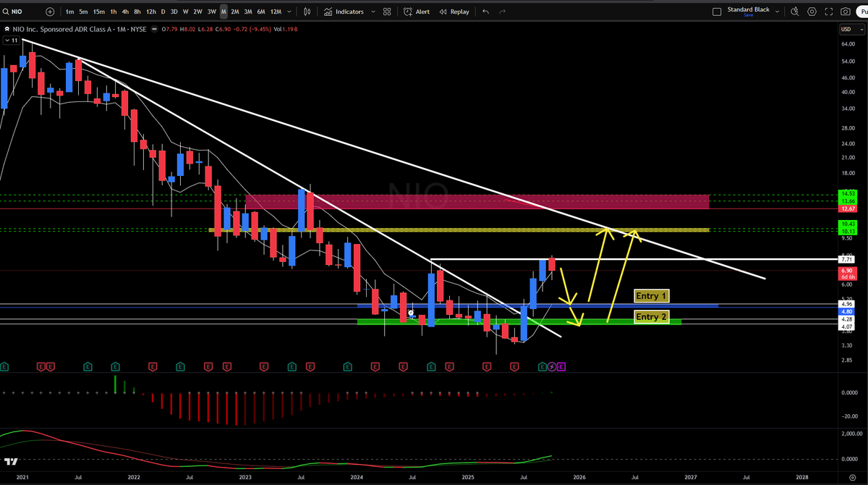Click the 2,000.00 indicator scale value
The image size is (868, 485).
tap(851, 432)
